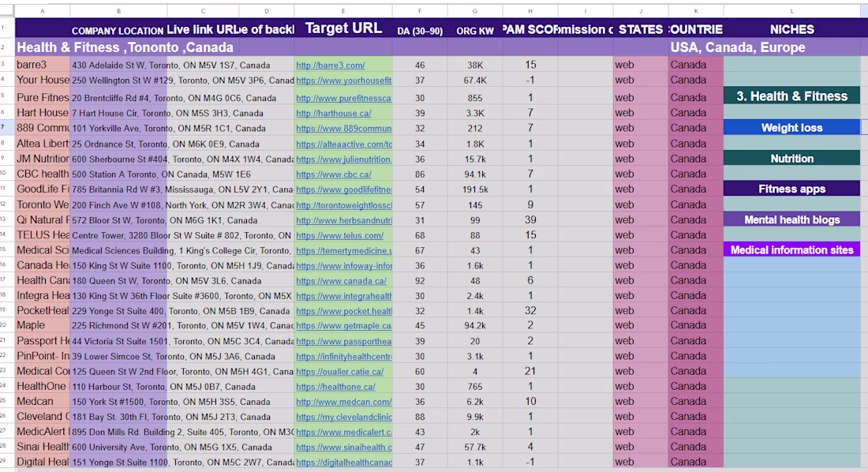Select DA value 88 for Cleveland Clinic
The width and height of the screenshot is (868, 472).
pos(420,417)
